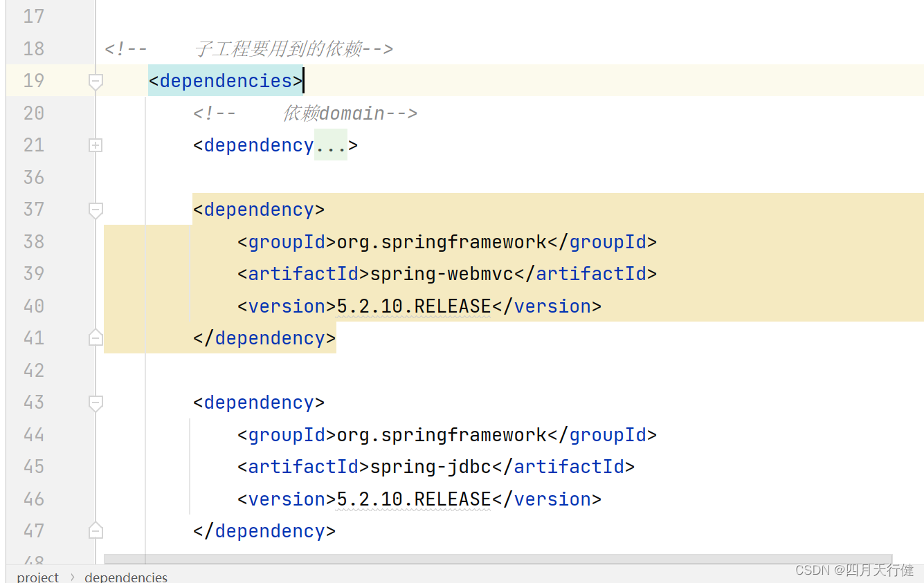Click the fold end marker at line 41
Screen dimensions: 924x583
(x=96, y=337)
